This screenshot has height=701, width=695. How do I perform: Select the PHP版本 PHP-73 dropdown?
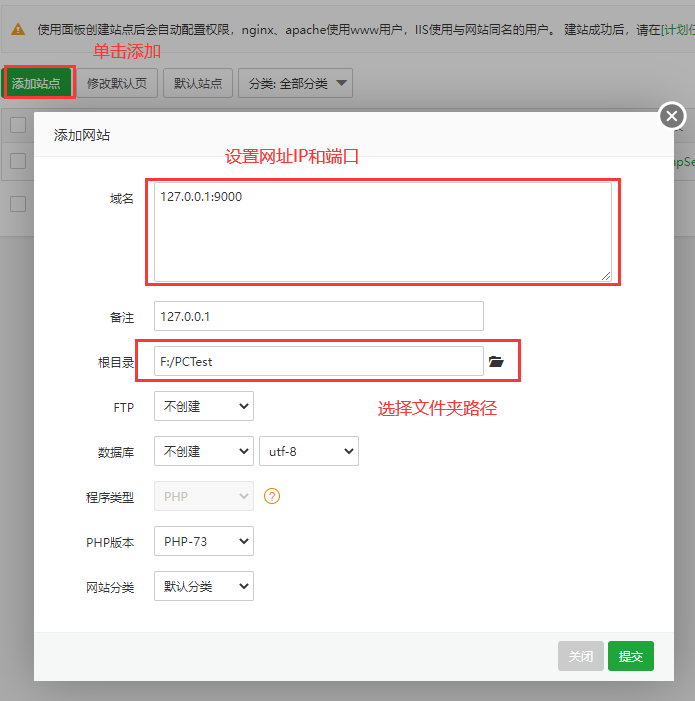[x=204, y=541]
